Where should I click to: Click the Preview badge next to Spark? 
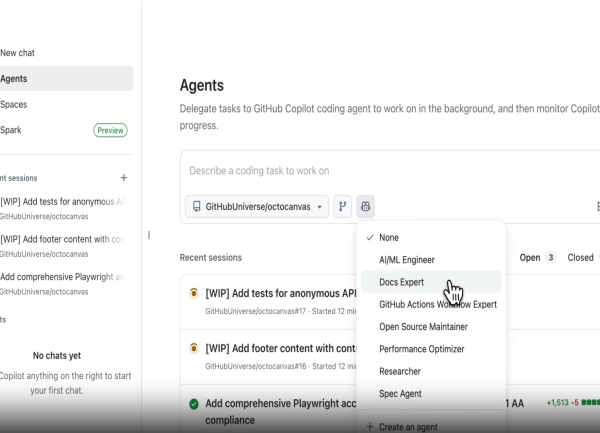110,130
